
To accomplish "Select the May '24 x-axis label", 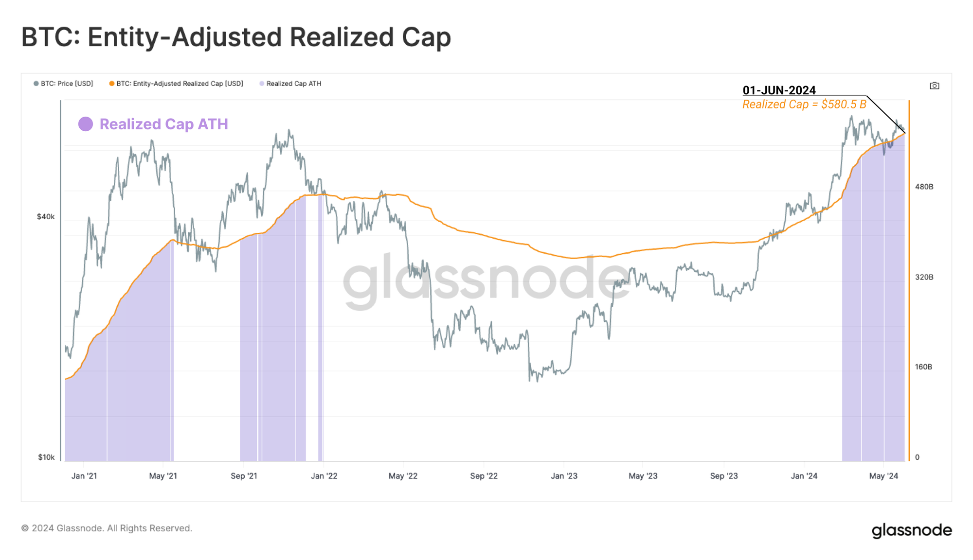I will pos(883,476).
